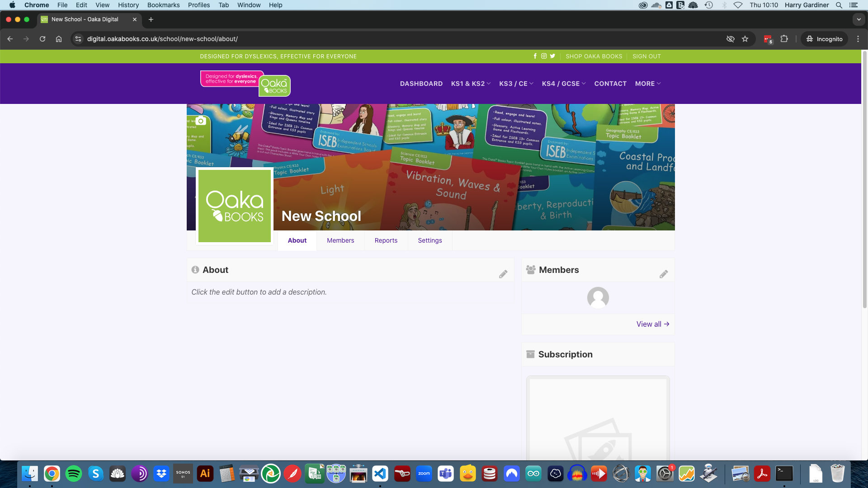868x488 pixels.
Task: Open the Chrome tab search dropdown arrow
Action: pyautogui.click(x=859, y=19)
